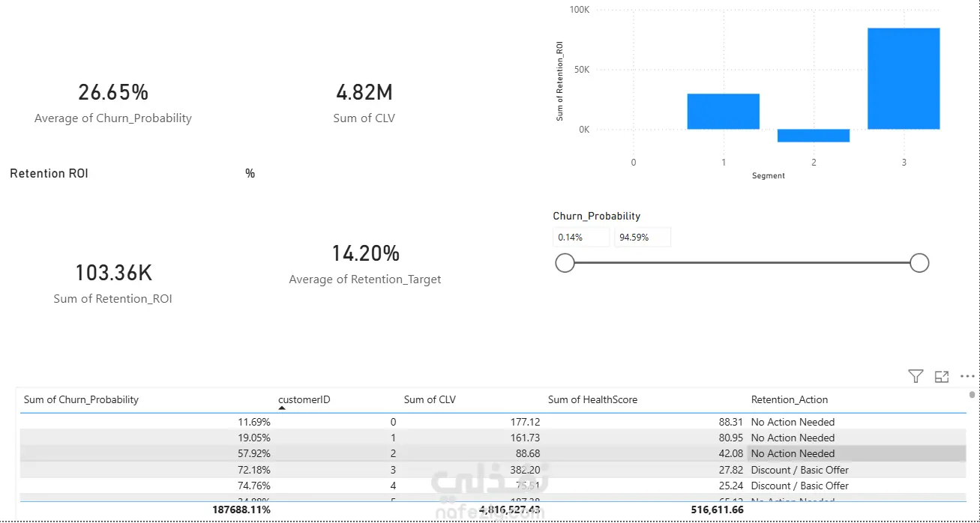Open the table visual filter icon

tap(915, 376)
